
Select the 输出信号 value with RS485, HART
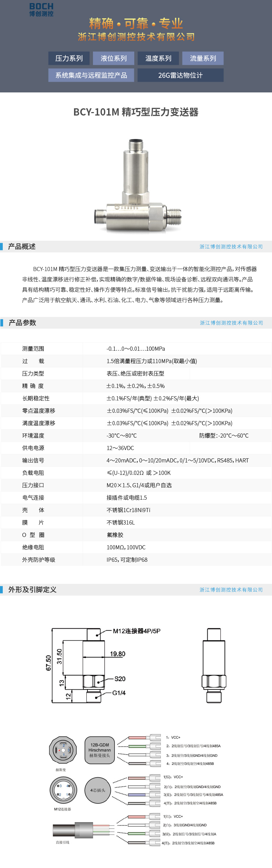click(178, 460)
